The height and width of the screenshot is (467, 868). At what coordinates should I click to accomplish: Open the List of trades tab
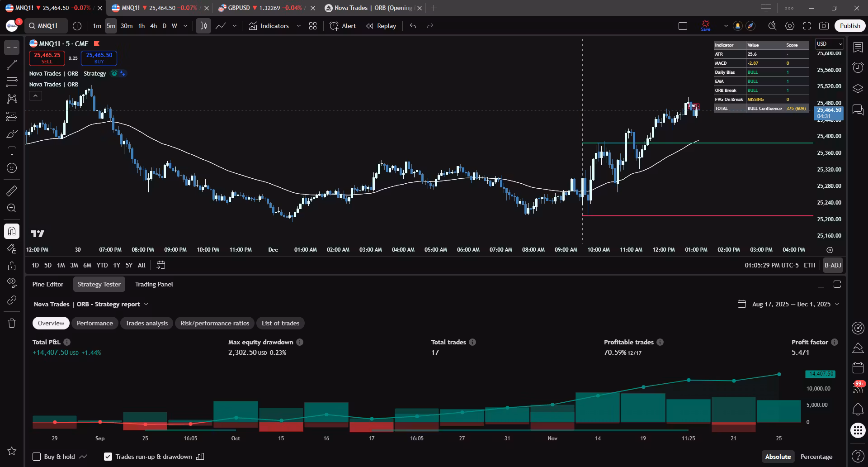(280, 323)
